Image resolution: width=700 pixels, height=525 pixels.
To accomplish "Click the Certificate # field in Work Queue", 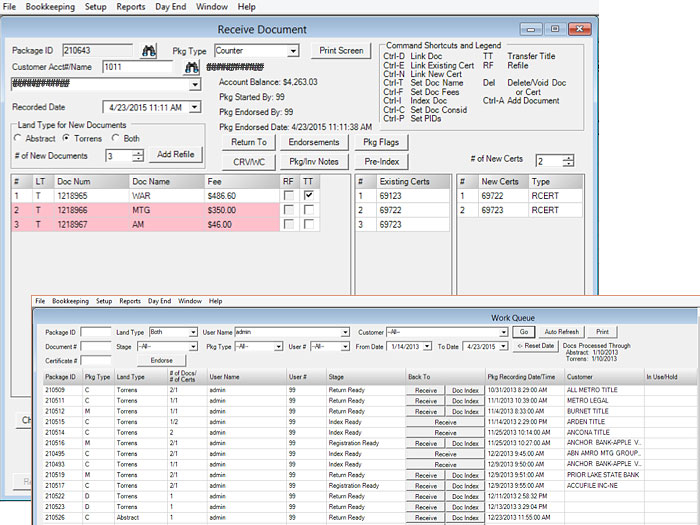I will 96,361.
